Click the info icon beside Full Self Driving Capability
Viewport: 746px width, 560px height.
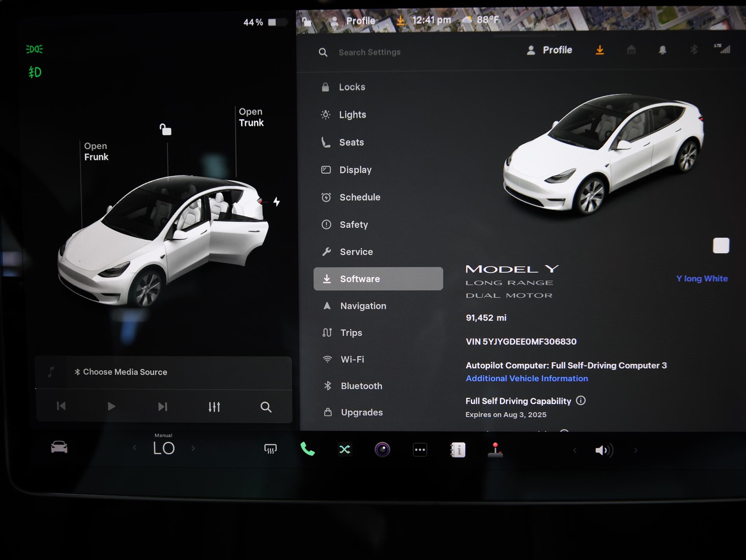(580, 401)
